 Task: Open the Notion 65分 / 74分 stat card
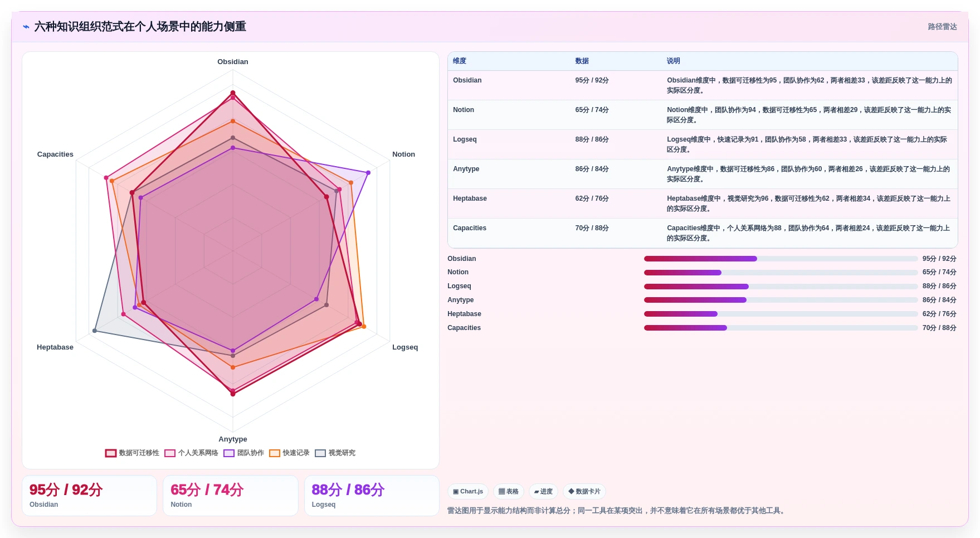230,496
